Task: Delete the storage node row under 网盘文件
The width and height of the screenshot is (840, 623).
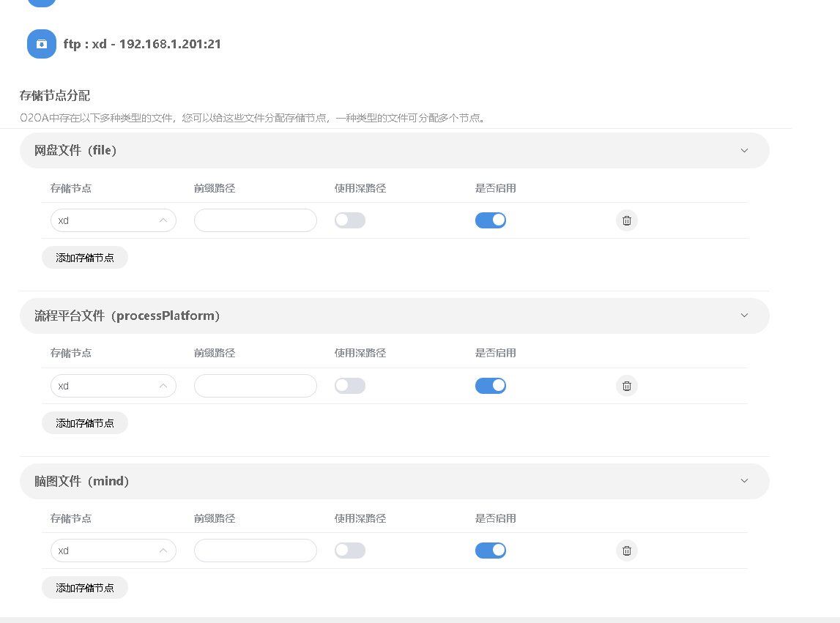Action: [626, 220]
